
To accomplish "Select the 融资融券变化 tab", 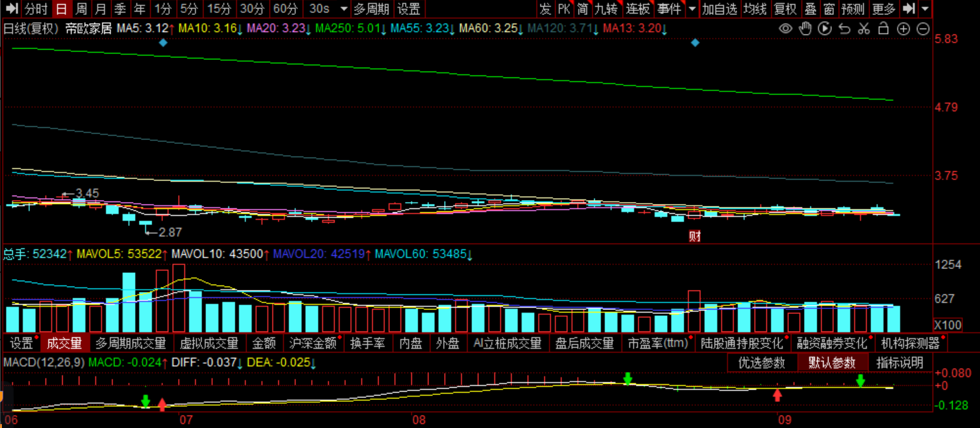I will (832, 343).
